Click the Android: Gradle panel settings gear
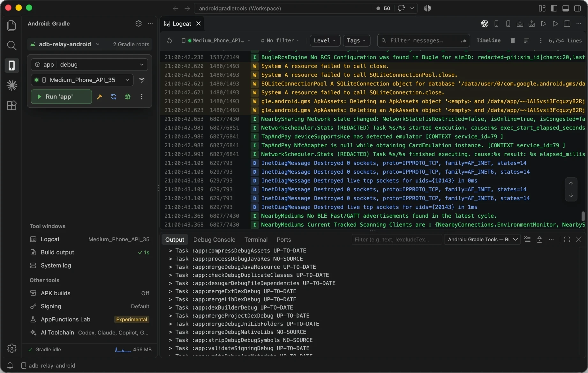 tap(139, 24)
